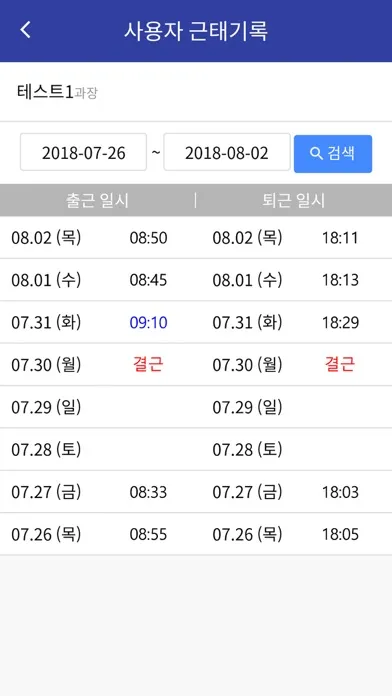This screenshot has width=392, height=696.
Task: Click clock-in date 07.28 (토)
Action: click(46, 449)
